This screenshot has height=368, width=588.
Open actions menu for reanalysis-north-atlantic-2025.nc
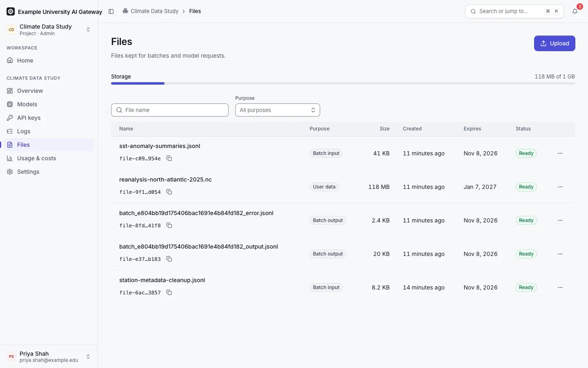point(560,187)
